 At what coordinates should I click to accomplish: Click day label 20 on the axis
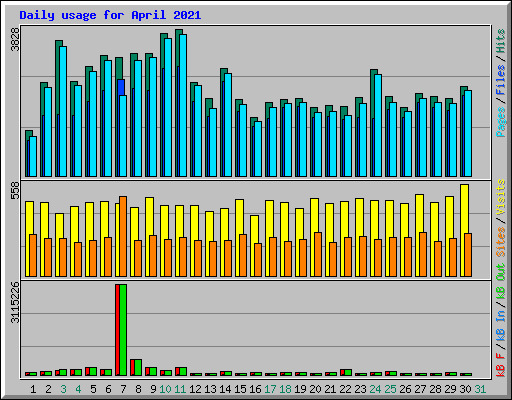(x=315, y=389)
